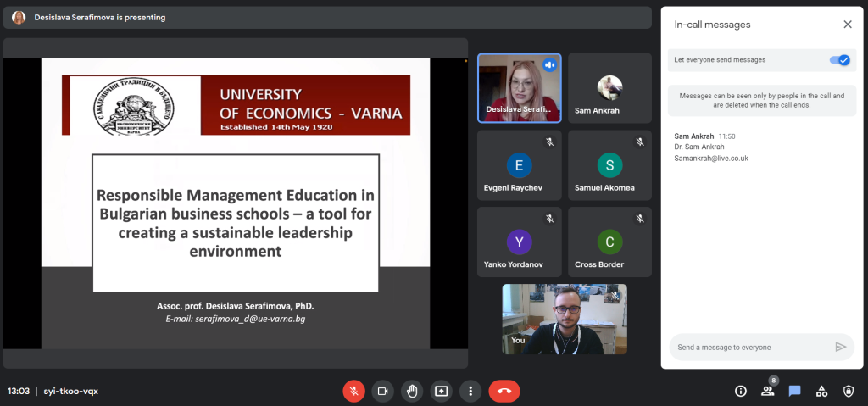Open the three-dot more options menu

470,391
